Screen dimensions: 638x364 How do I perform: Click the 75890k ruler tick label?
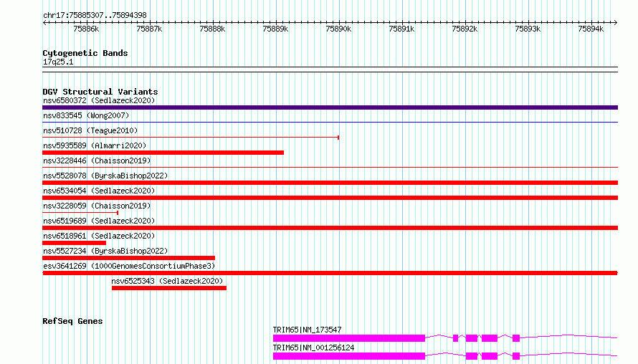(338, 29)
